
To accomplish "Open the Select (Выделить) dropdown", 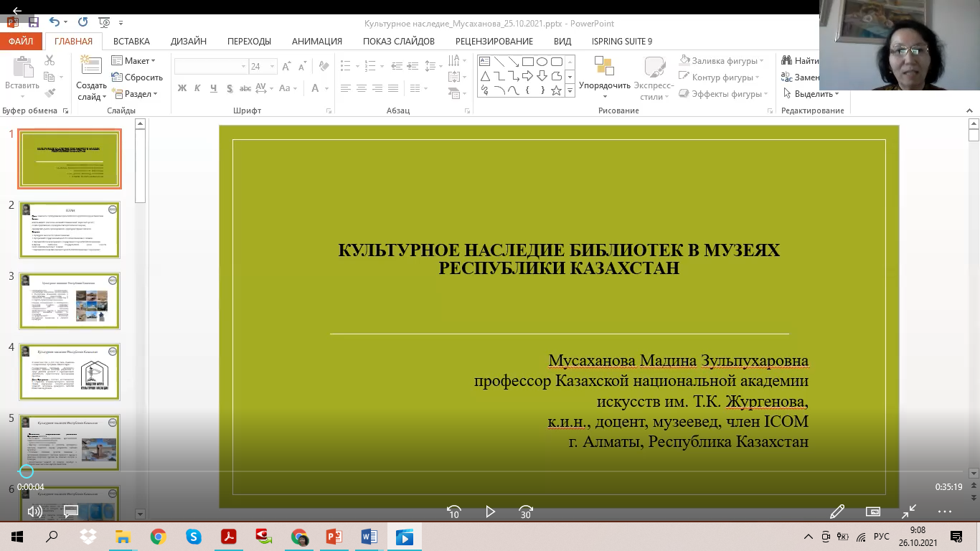I will coord(811,94).
